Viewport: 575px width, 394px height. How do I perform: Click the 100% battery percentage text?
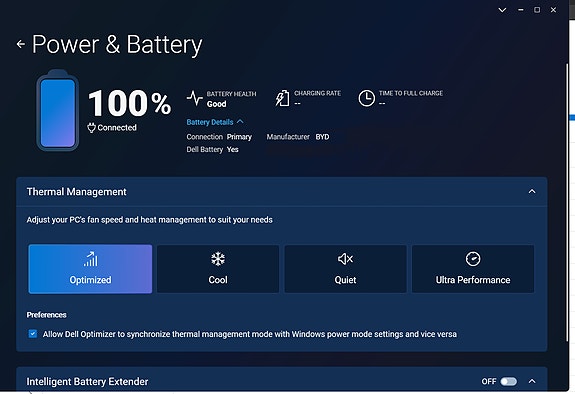click(129, 103)
